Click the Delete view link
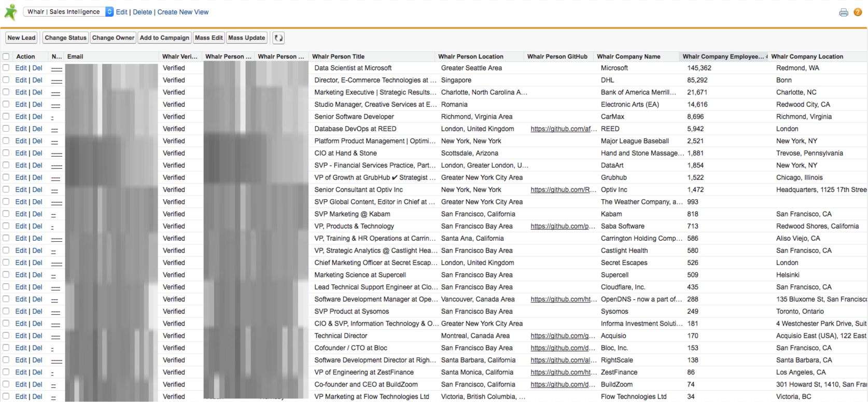This screenshot has width=868, height=402. point(142,12)
